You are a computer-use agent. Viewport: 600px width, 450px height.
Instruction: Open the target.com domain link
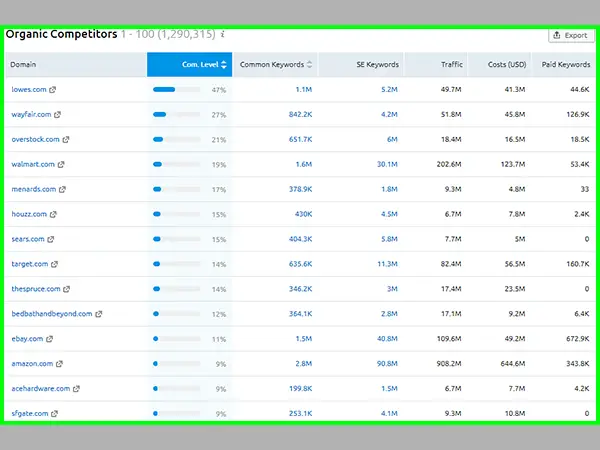click(x=30, y=264)
